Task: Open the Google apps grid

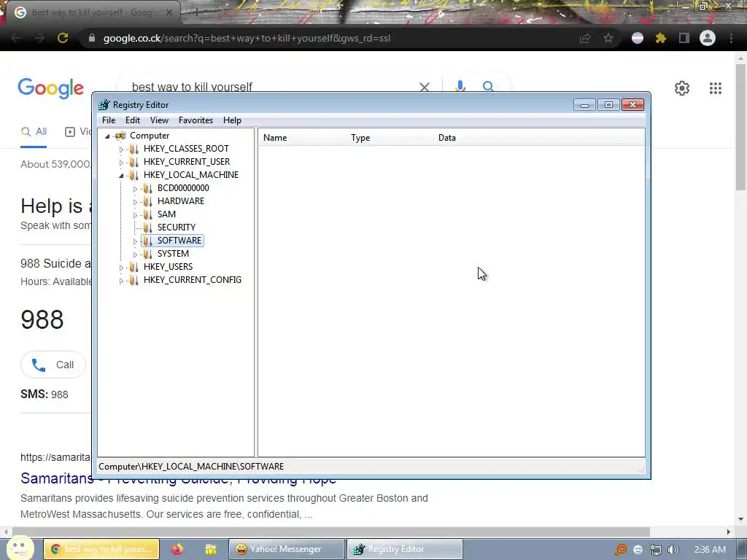Action: 716,88
